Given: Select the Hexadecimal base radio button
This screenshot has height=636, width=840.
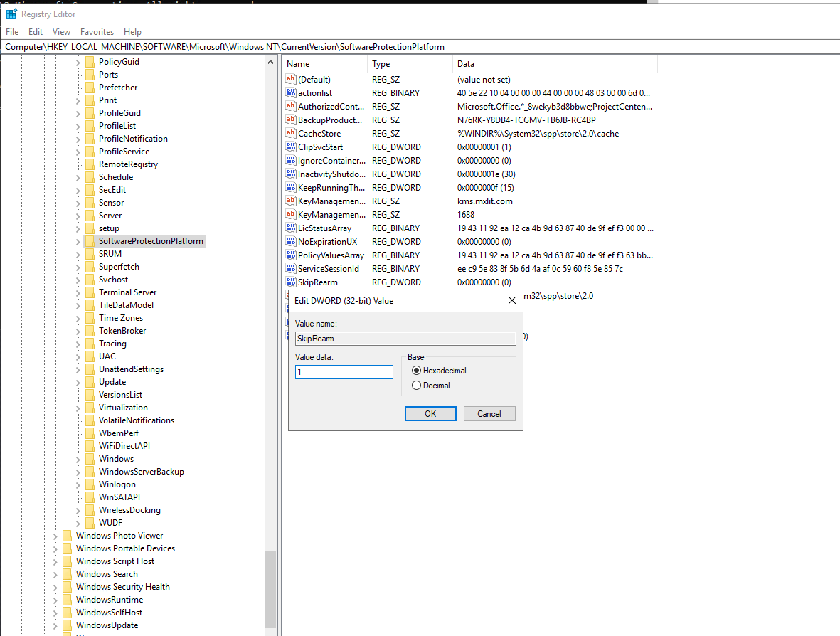Looking at the screenshot, I should point(417,371).
